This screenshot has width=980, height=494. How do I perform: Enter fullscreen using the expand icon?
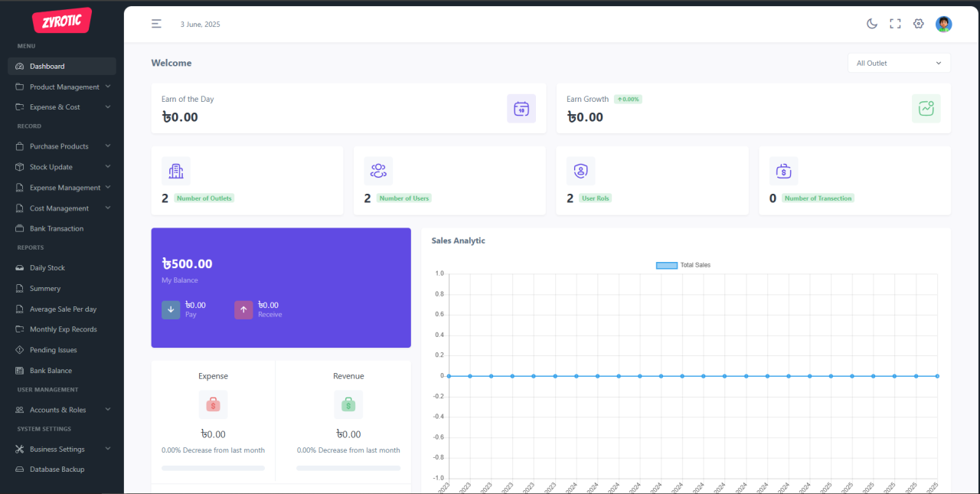point(895,24)
